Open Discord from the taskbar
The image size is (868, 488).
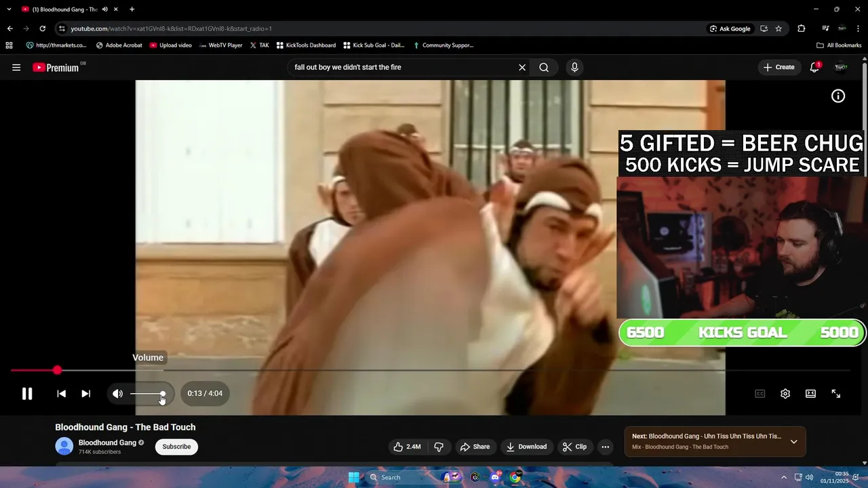coord(495,477)
